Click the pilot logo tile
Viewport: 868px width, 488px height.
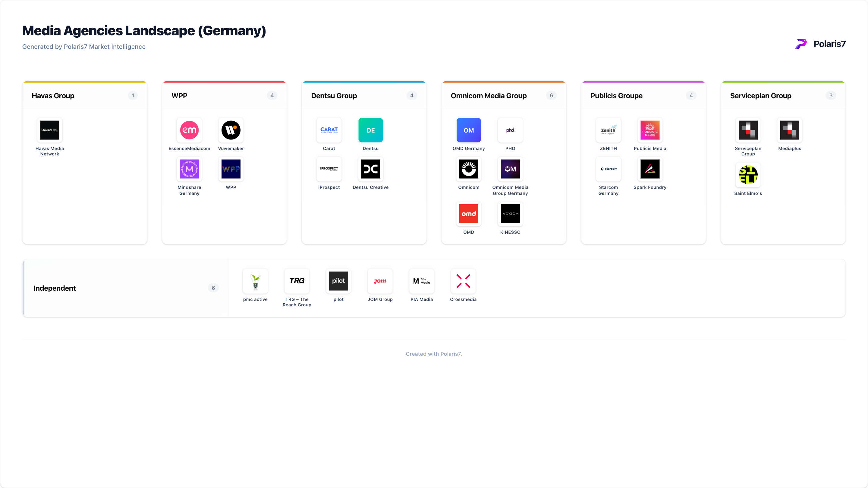coord(339,281)
